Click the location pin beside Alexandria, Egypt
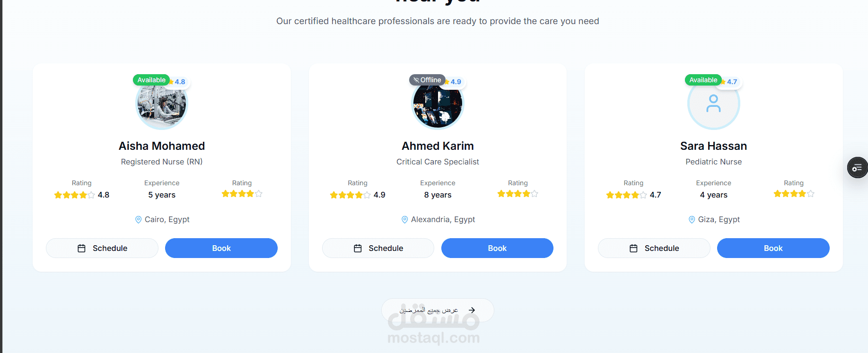 (404, 220)
